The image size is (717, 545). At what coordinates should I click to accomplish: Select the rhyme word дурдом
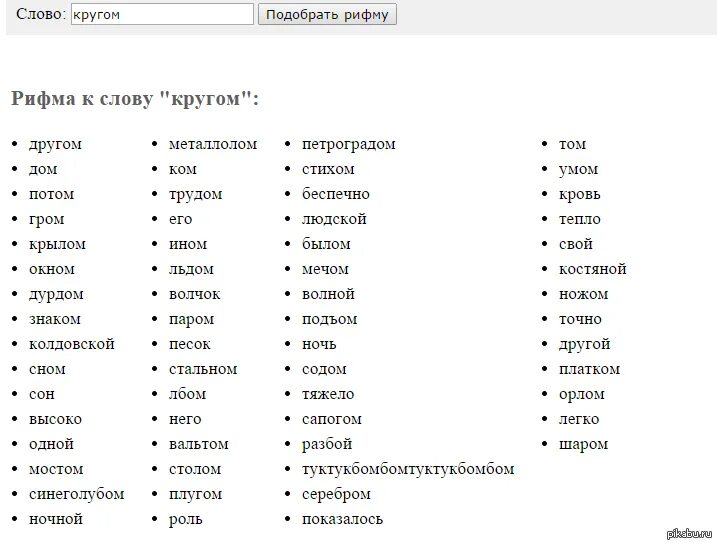(56, 294)
